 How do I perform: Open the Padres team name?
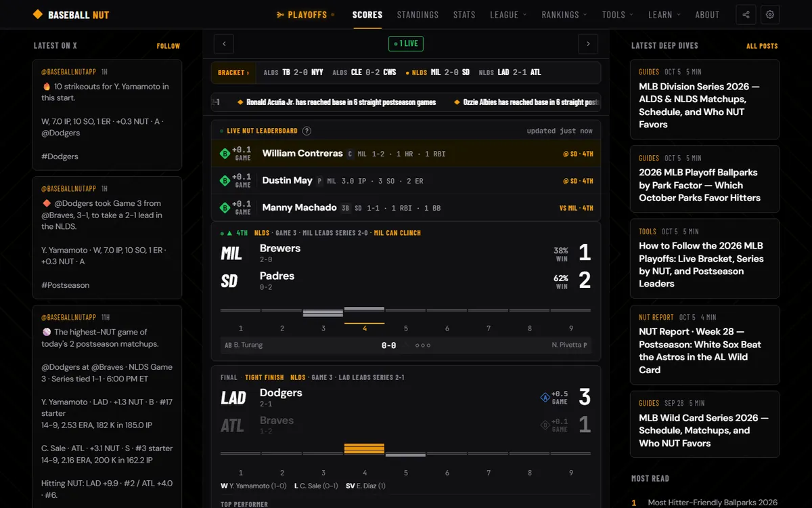click(277, 276)
